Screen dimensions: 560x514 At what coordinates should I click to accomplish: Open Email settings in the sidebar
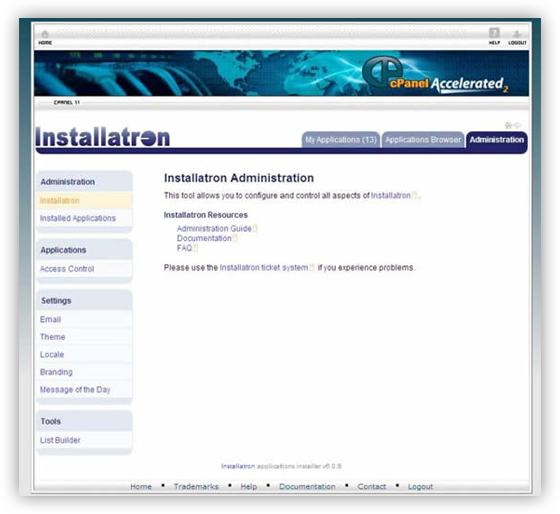84,319
